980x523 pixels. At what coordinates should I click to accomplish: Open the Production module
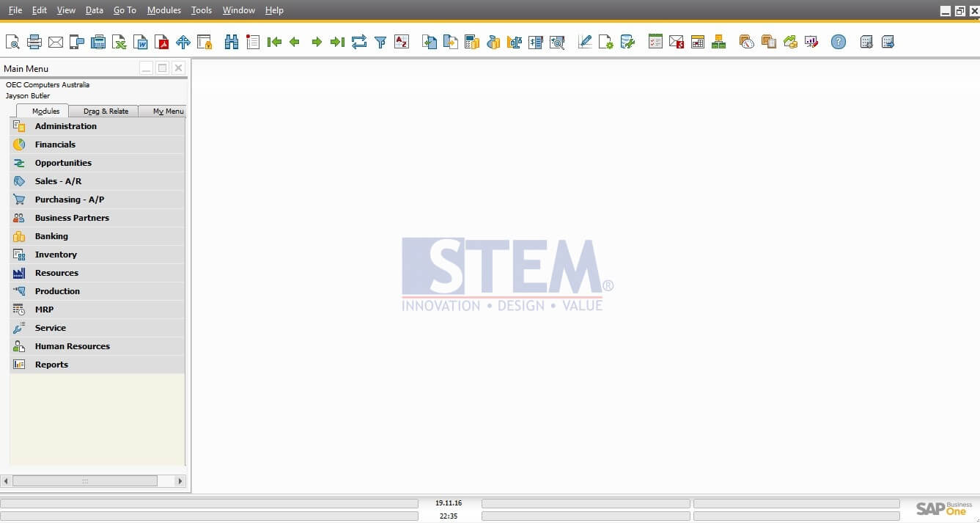pyautogui.click(x=97, y=291)
